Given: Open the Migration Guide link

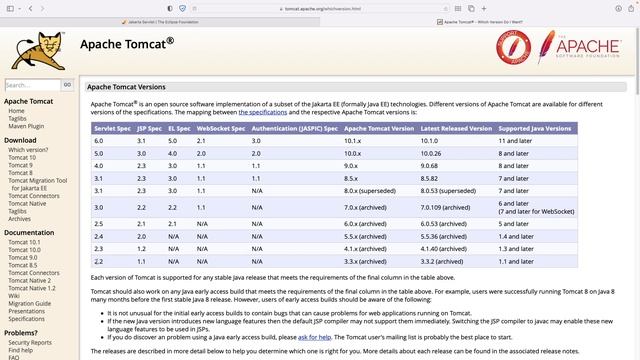Looking at the screenshot, I should pos(29,304).
